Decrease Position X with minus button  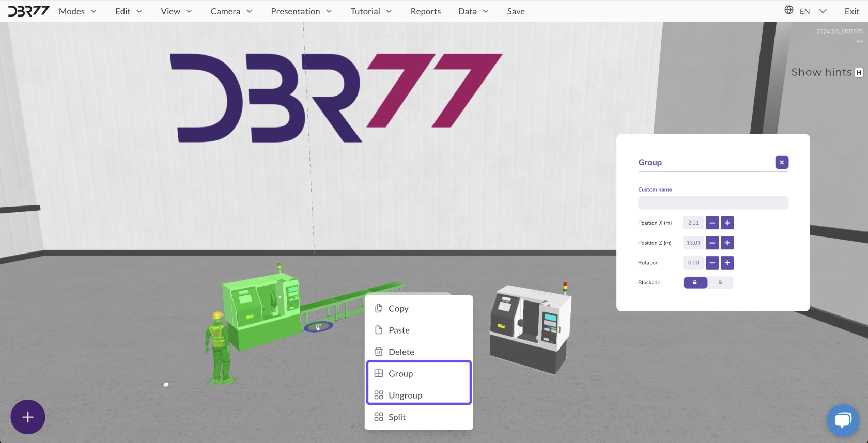click(712, 223)
